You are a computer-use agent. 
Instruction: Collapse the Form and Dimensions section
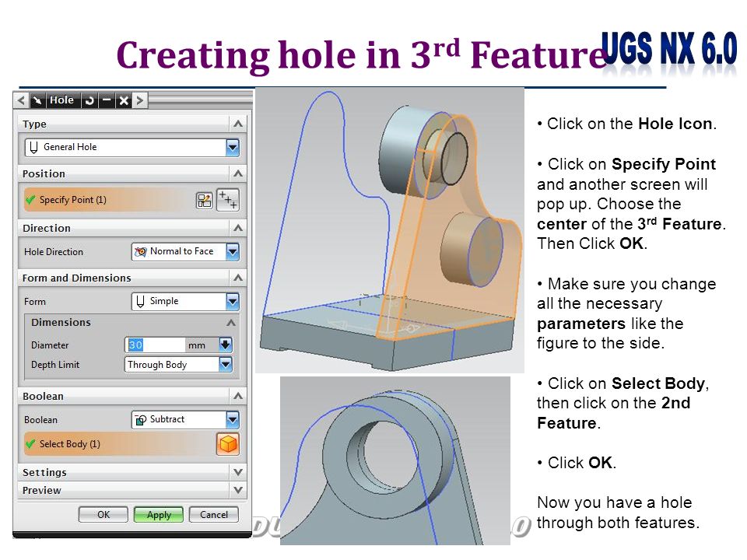(238, 278)
